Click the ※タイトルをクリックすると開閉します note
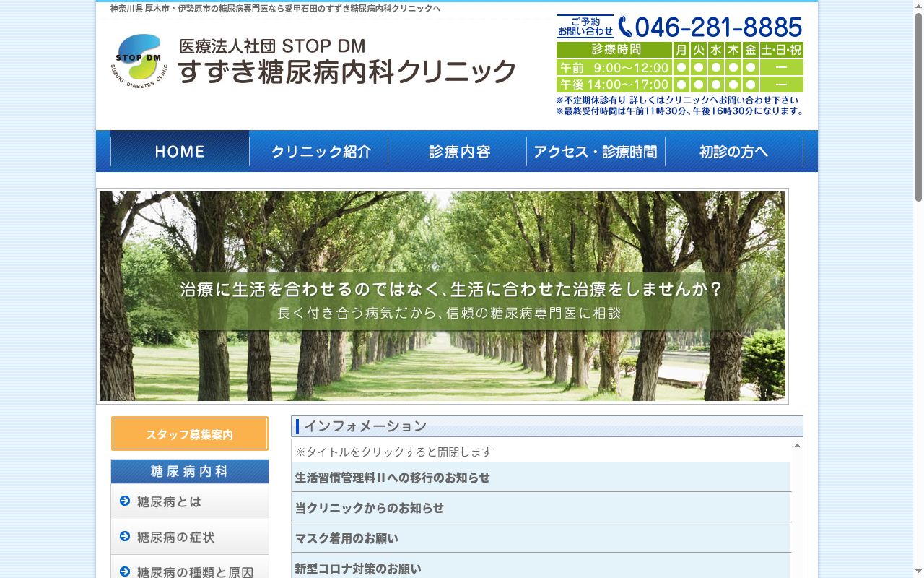The height and width of the screenshot is (578, 924). [x=393, y=452]
